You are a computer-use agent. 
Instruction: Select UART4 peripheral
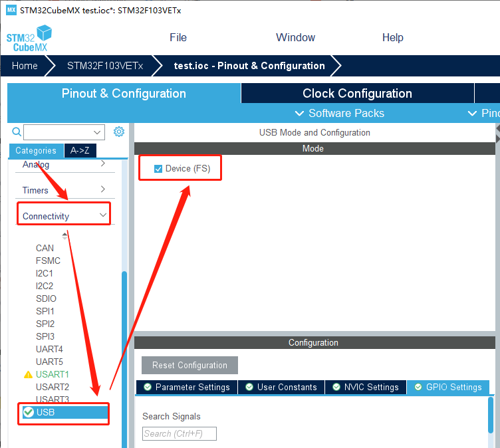[x=49, y=349]
